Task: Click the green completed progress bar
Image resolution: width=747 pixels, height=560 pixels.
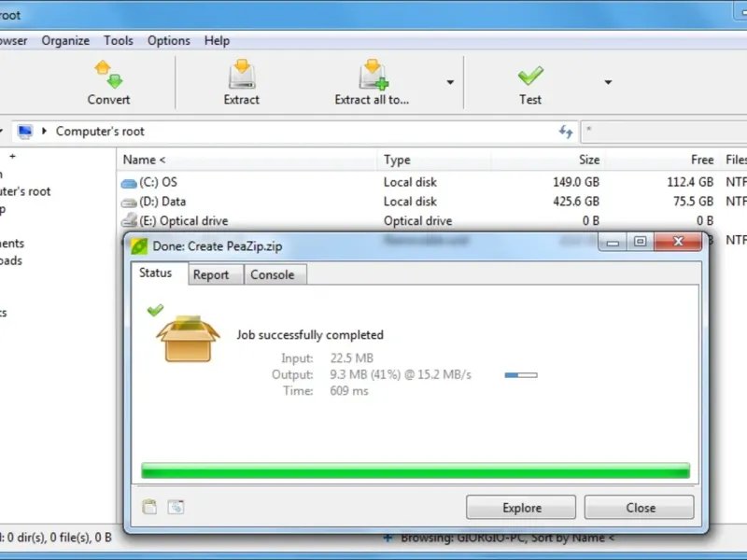Action: click(x=416, y=470)
